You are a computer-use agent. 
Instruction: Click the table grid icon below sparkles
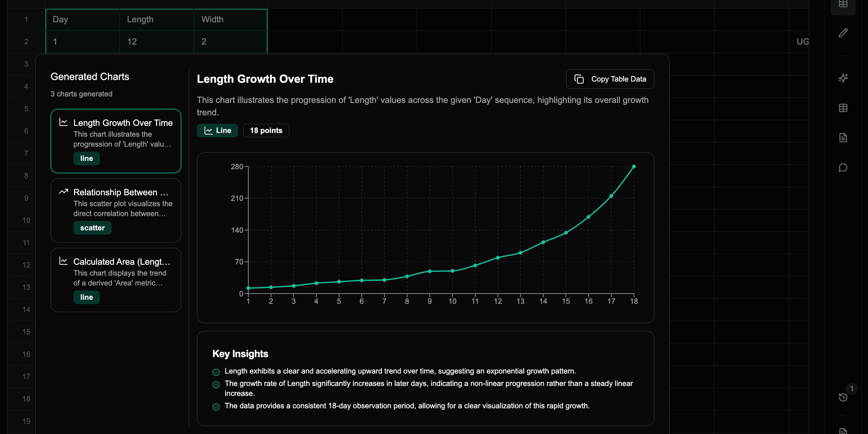coord(843,108)
